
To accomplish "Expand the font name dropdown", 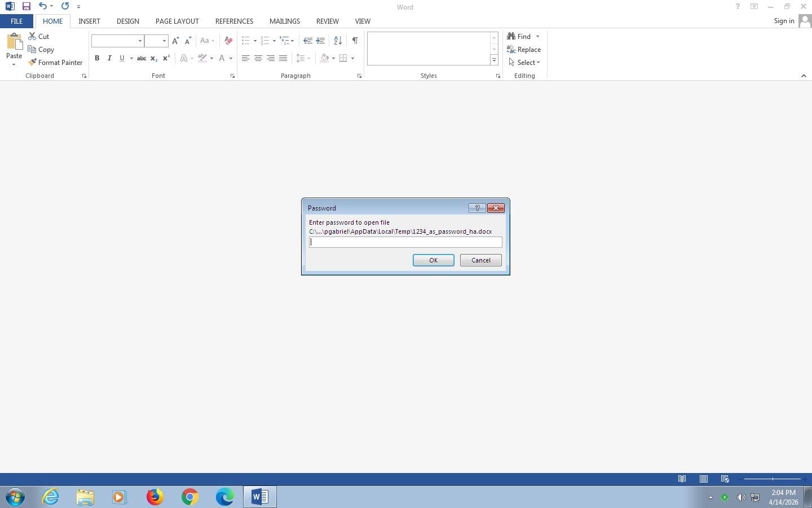I will (140, 41).
